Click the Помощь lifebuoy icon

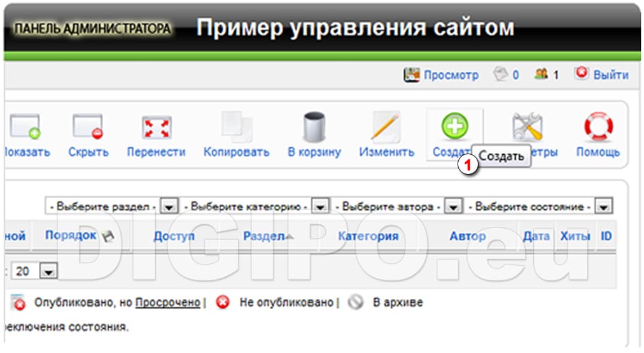click(598, 126)
